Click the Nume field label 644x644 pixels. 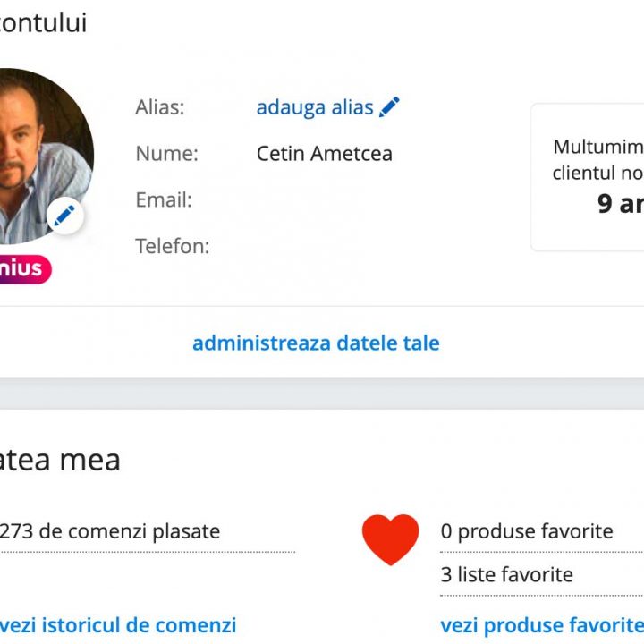[167, 154]
